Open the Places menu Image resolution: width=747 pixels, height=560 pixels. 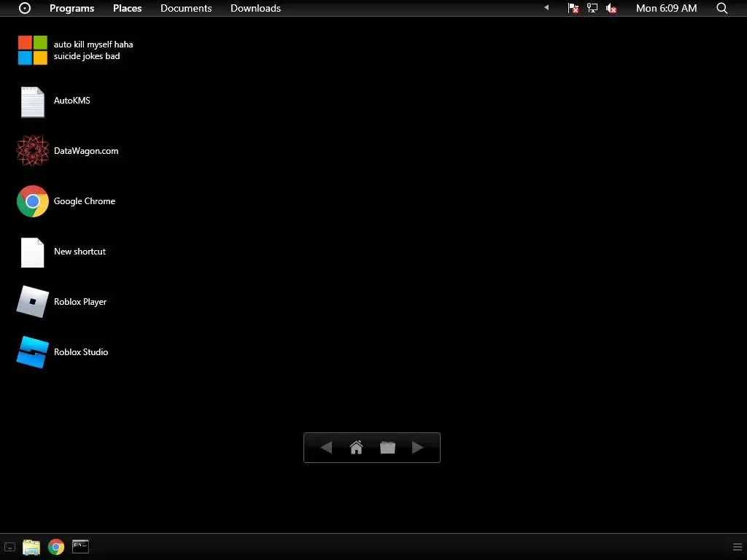tap(127, 8)
